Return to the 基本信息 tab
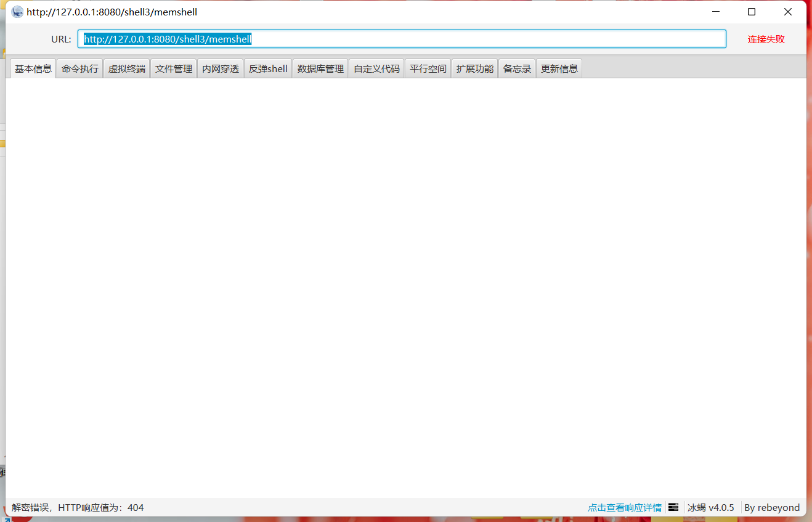812x522 pixels. pos(33,68)
